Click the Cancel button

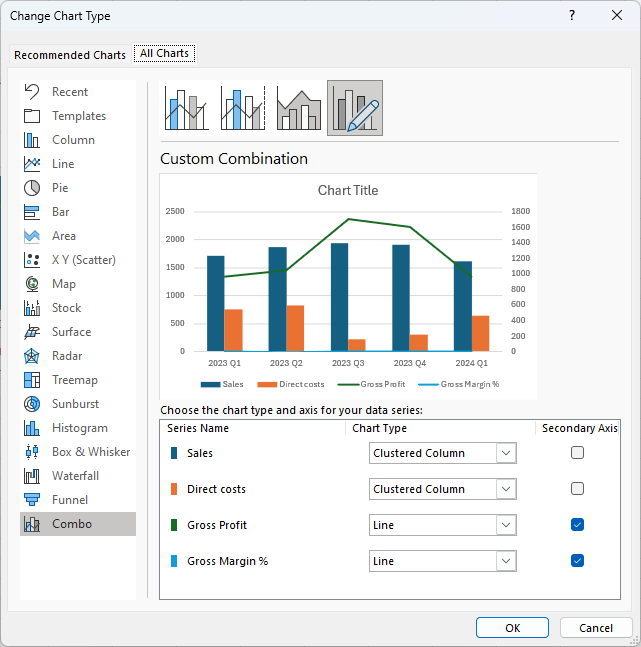595,628
